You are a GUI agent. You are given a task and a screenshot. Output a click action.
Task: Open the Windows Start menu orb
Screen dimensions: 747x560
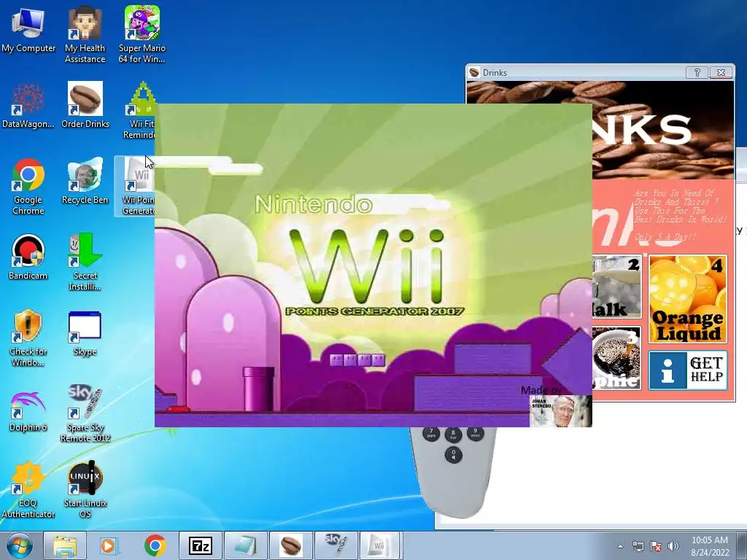click(x=20, y=545)
